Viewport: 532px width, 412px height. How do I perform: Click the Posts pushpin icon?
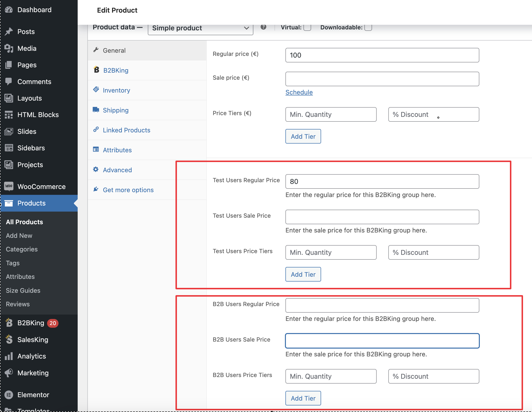[x=9, y=32]
